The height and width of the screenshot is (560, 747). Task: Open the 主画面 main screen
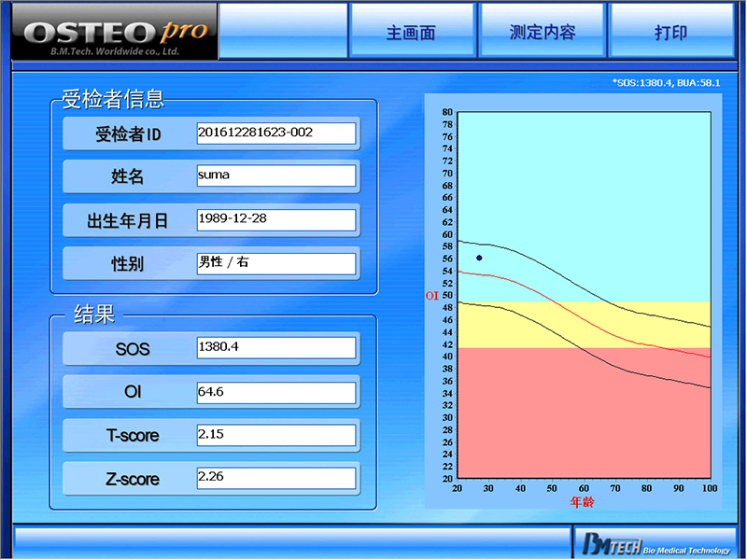pyautogui.click(x=411, y=32)
